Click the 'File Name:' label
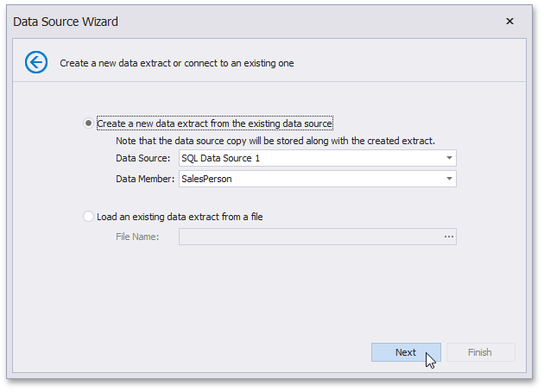This screenshot has height=392, width=544. pos(137,237)
